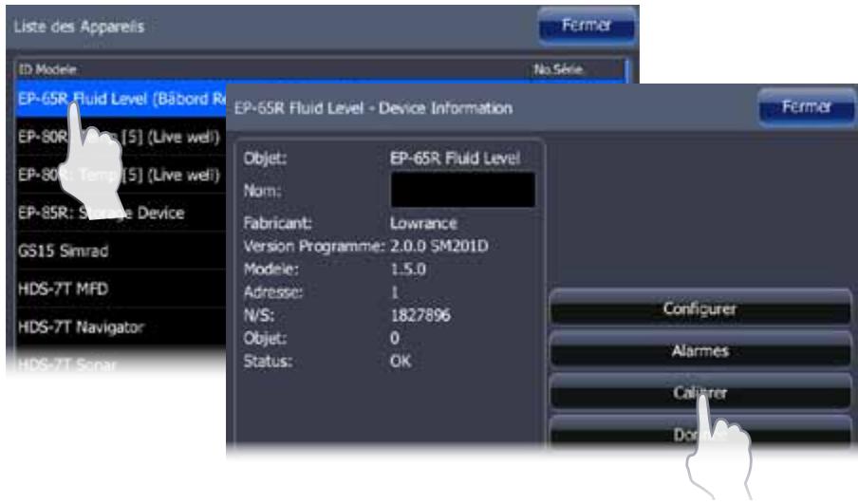The height and width of the screenshot is (504, 858).
Task: Click the N/S value 1827896
Action: [x=420, y=315]
